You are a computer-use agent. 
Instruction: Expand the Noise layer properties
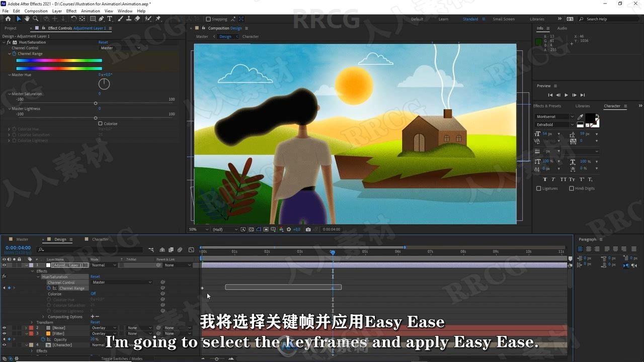coord(27,328)
